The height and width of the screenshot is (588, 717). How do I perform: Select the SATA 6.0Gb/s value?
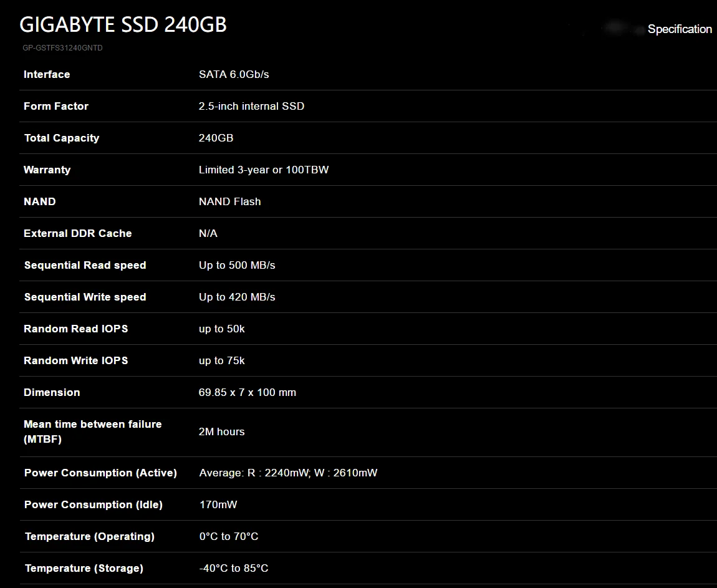tap(234, 74)
